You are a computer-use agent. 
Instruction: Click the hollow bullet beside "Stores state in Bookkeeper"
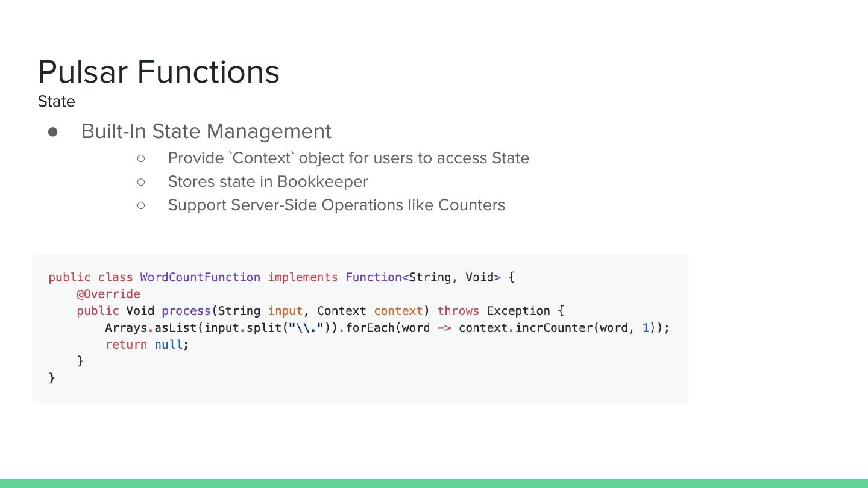click(141, 181)
